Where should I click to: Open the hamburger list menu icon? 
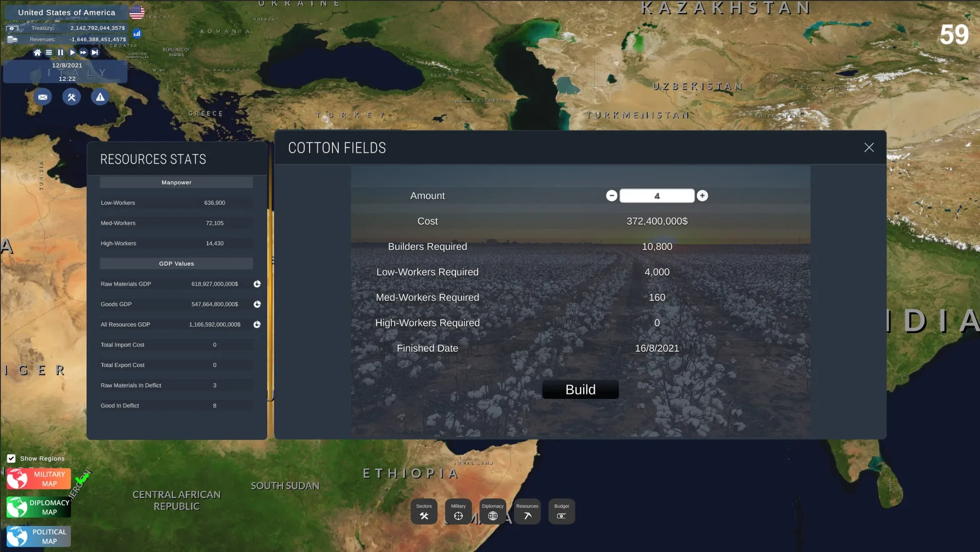tap(49, 53)
